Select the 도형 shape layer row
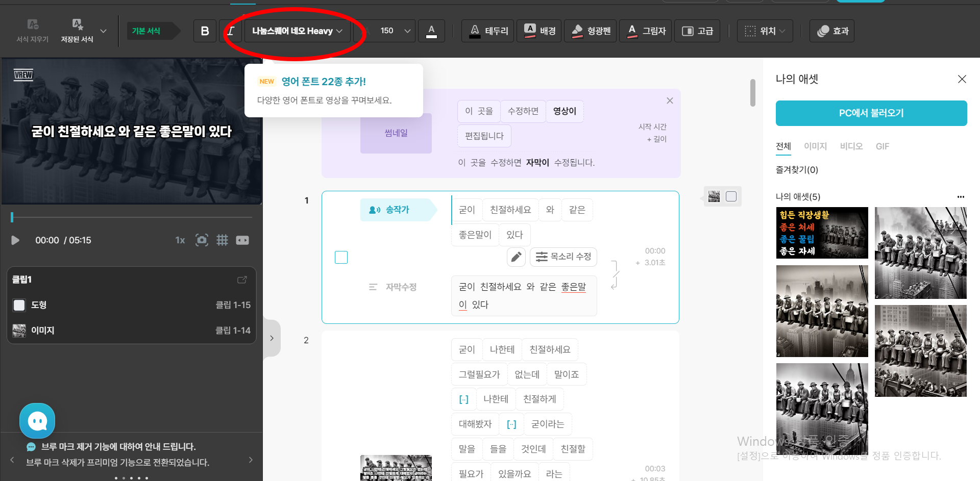The image size is (980, 481). pos(132,305)
